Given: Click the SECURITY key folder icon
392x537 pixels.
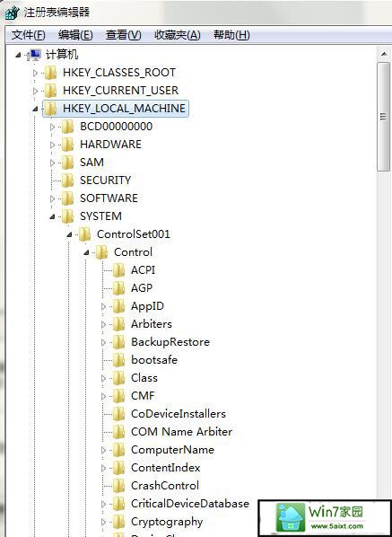Looking at the screenshot, I should coord(68,180).
